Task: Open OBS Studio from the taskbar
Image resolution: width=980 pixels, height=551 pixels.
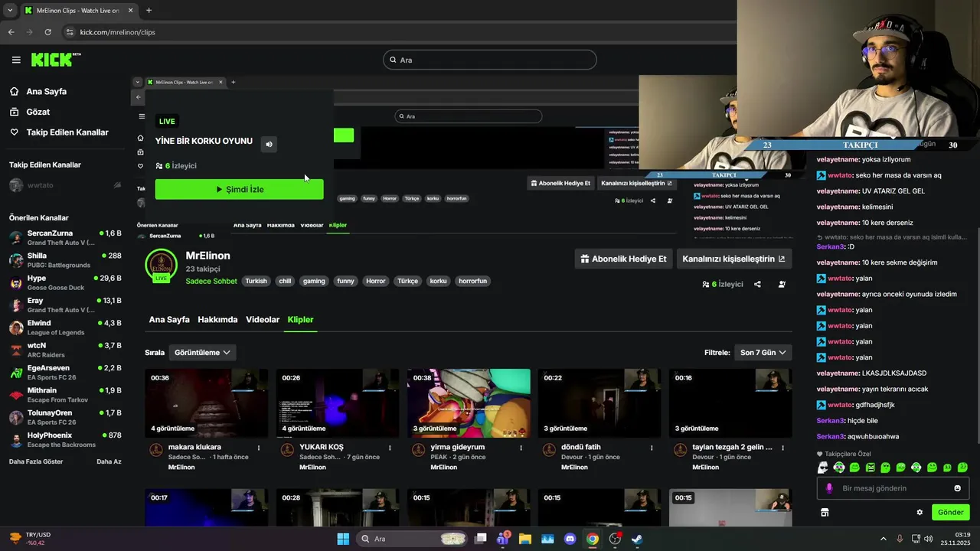Action: point(615,539)
